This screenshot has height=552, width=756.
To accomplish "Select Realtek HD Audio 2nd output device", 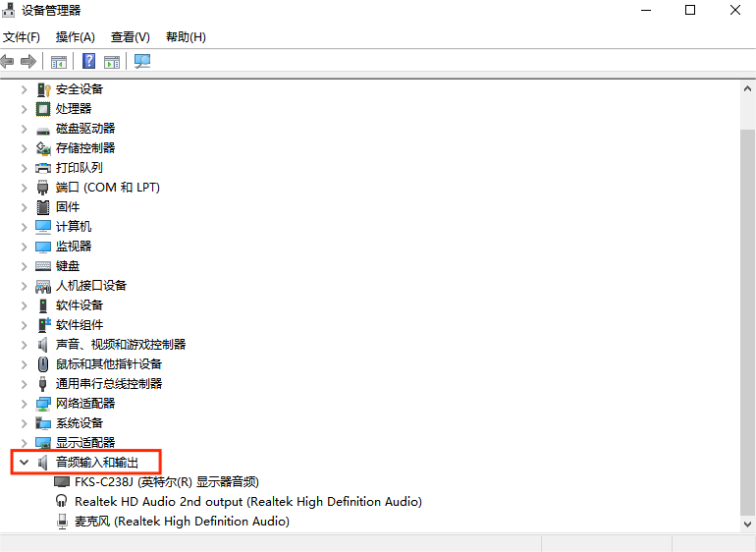I will (x=248, y=502).
